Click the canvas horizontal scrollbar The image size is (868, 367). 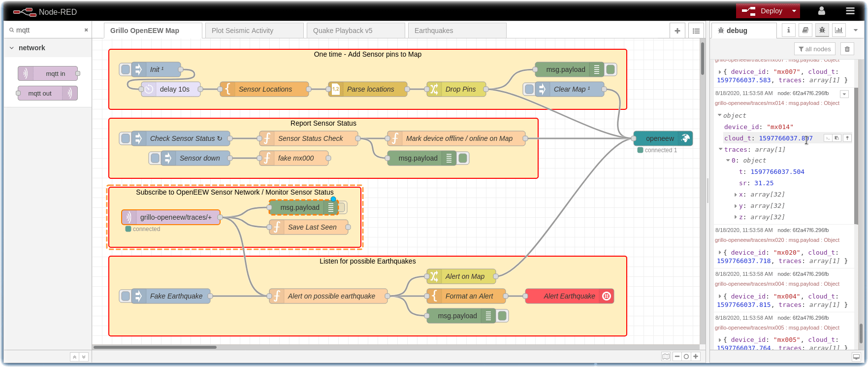[x=155, y=347]
